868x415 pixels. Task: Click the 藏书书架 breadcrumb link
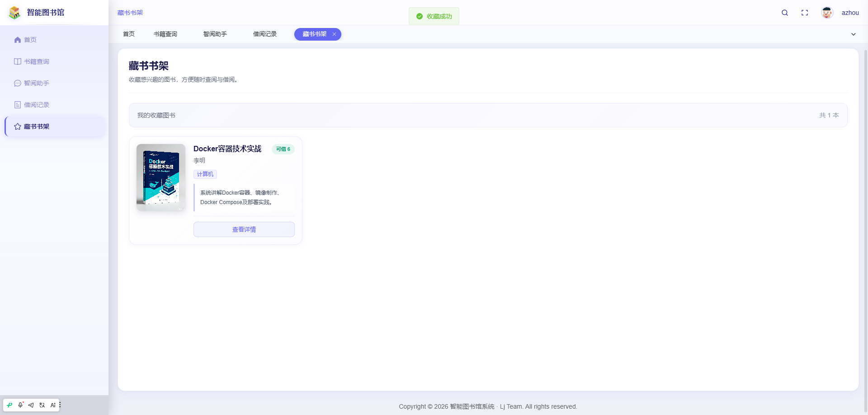130,13
